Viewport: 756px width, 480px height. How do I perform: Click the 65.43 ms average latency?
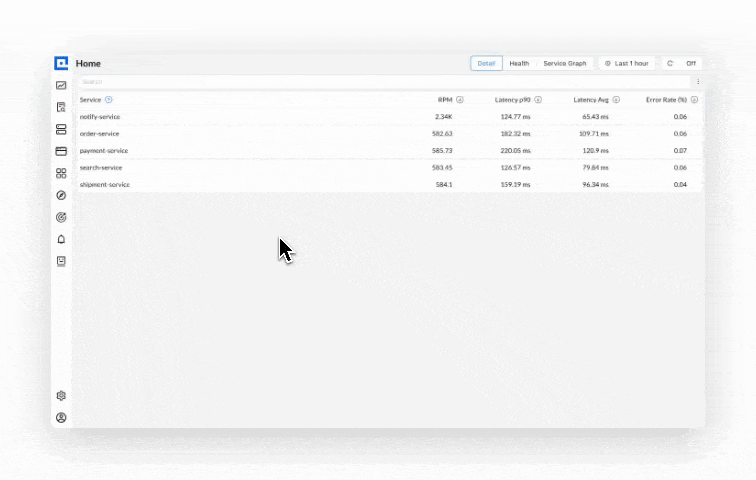click(x=595, y=117)
